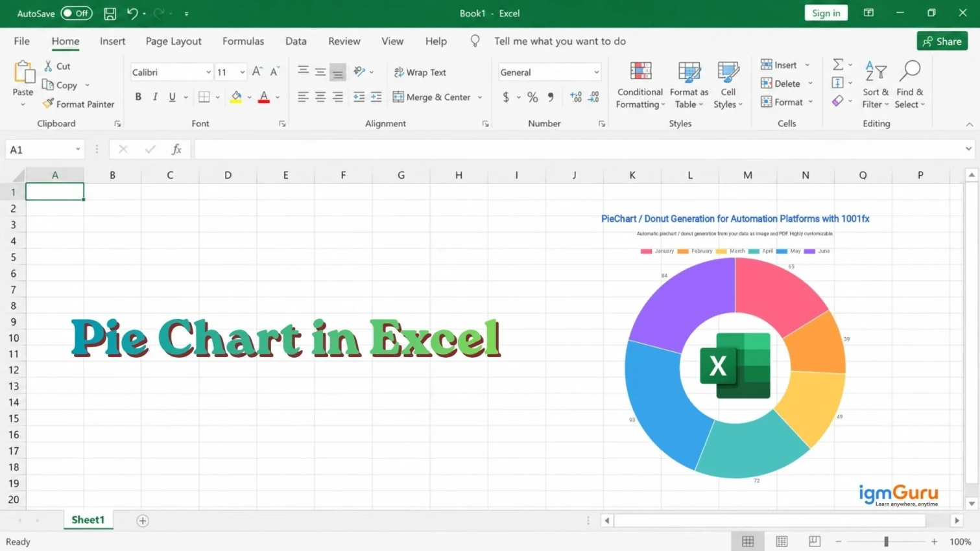Open Sort & Filter menu
This screenshot has height=551, width=980.
(x=876, y=85)
